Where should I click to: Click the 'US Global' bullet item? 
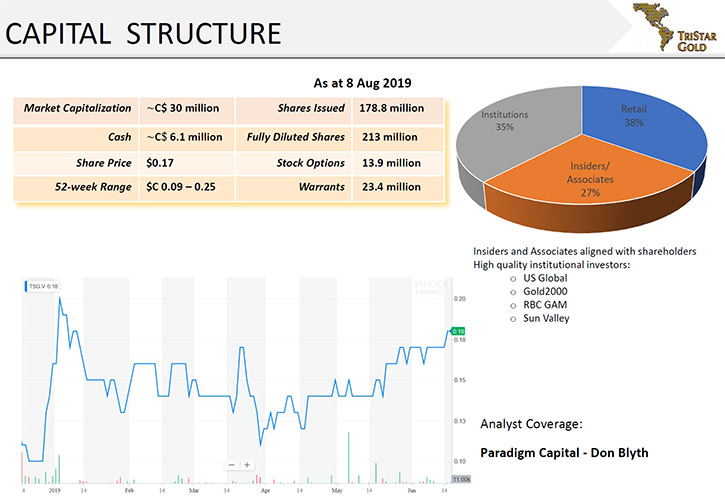click(x=545, y=278)
